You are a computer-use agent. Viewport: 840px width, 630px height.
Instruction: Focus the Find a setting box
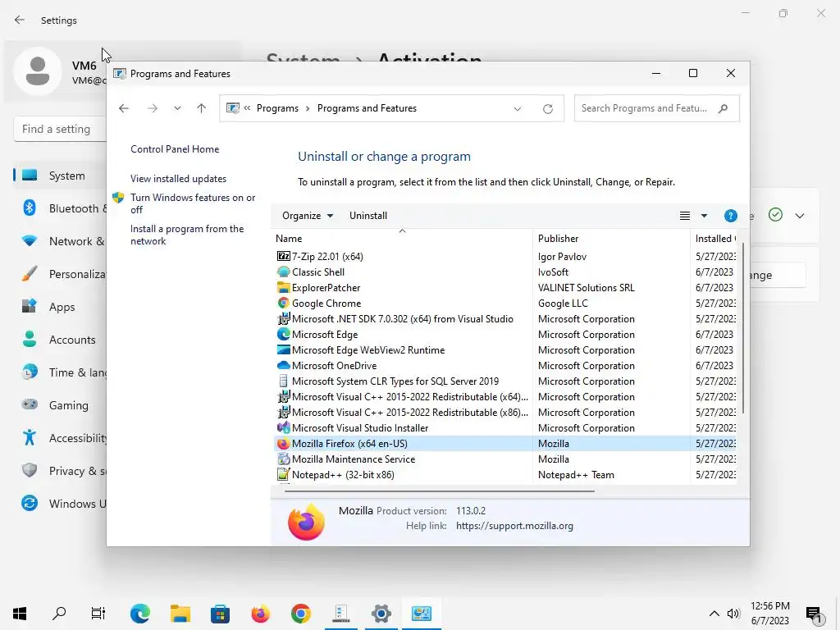[60, 129]
